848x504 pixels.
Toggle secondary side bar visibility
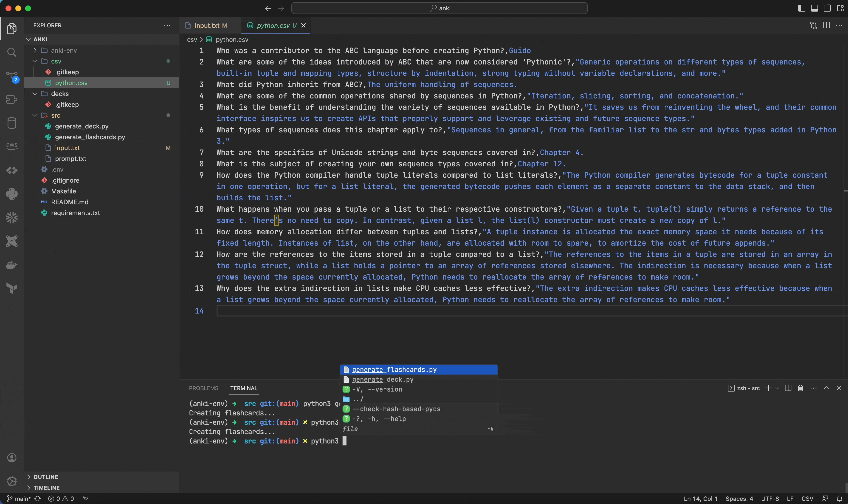coord(827,8)
